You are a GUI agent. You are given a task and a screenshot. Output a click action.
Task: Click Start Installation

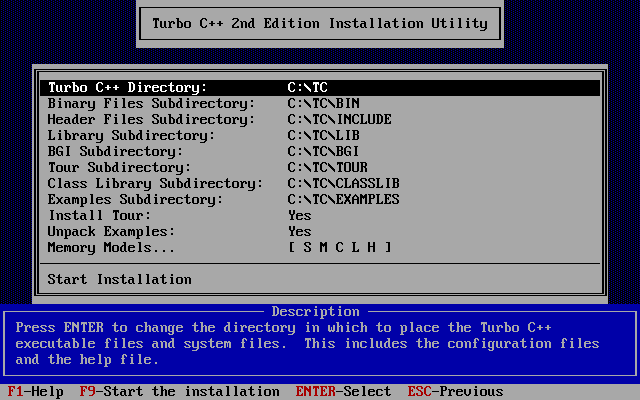point(320,279)
